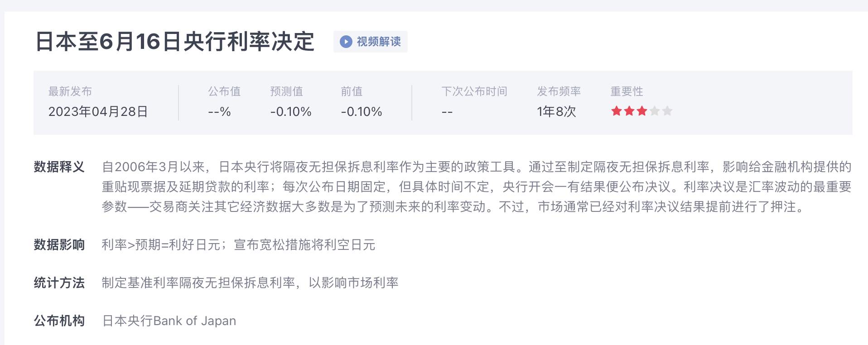Click the fifth gray importance star
The width and height of the screenshot is (868, 345).
tap(667, 111)
